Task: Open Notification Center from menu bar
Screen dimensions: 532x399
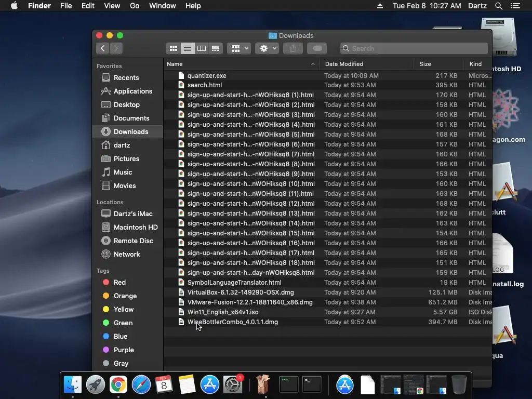Action: [x=515, y=6]
